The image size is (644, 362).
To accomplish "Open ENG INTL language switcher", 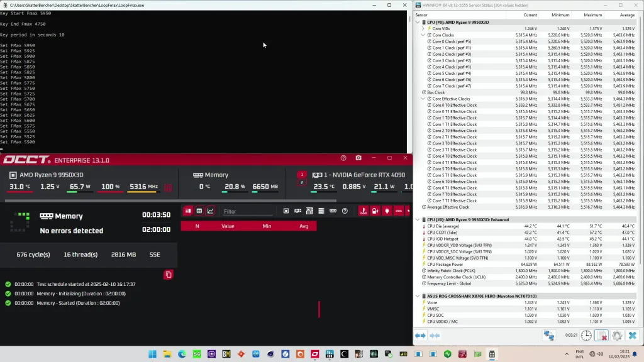I will tap(579, 354).
